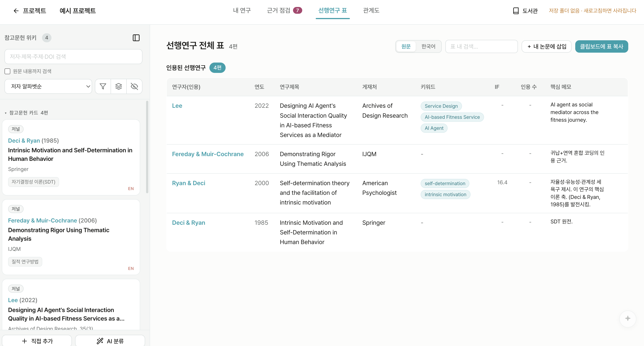Click the 저널 badge on Deci & Ryan card
Screen dimensions: 644x346
[x=16, y=129]
